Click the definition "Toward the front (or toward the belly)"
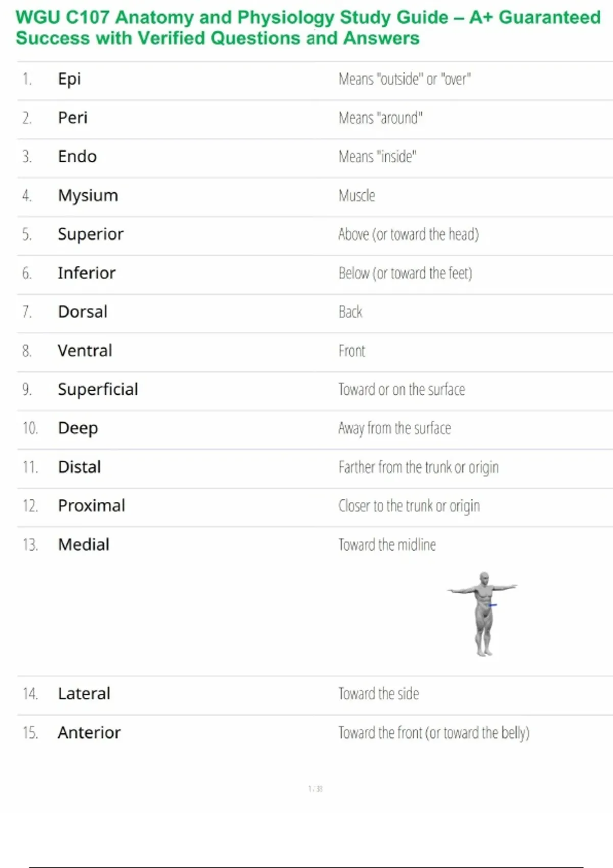Screen dimensions: 613x868 434,733
